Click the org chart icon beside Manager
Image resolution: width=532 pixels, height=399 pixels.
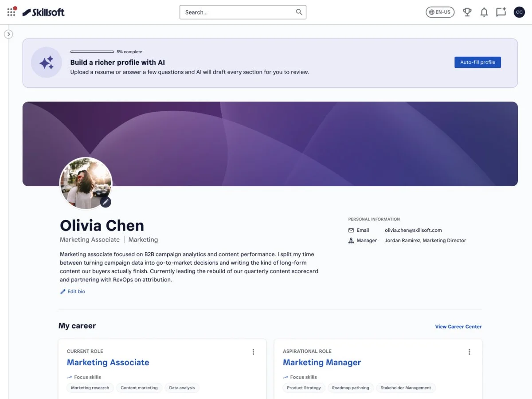pos(351,241)
